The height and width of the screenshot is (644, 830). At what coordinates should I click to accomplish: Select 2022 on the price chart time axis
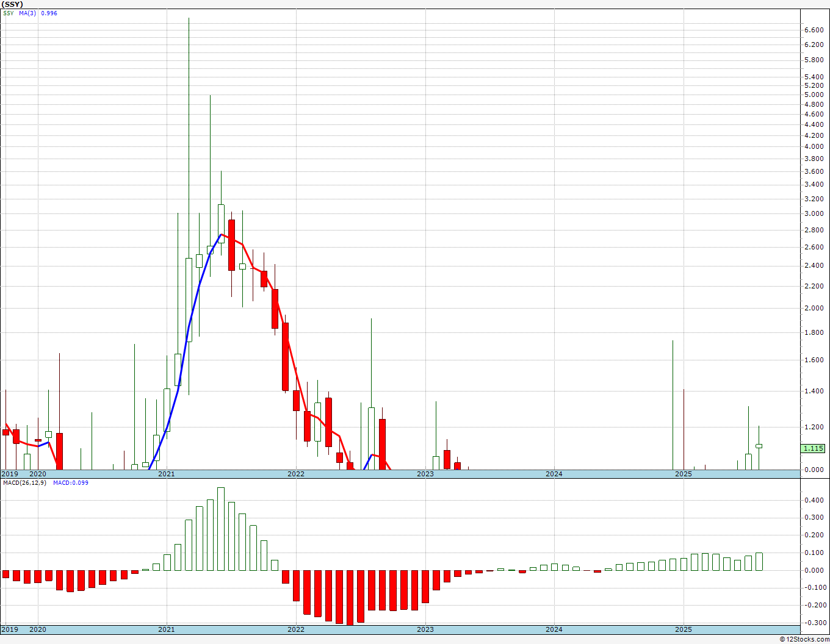(296, 473)
